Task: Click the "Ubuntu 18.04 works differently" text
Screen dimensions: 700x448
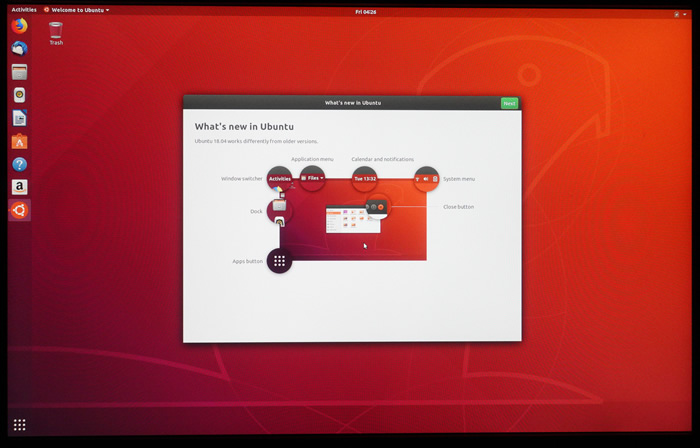Action: [x=256, y=141]
